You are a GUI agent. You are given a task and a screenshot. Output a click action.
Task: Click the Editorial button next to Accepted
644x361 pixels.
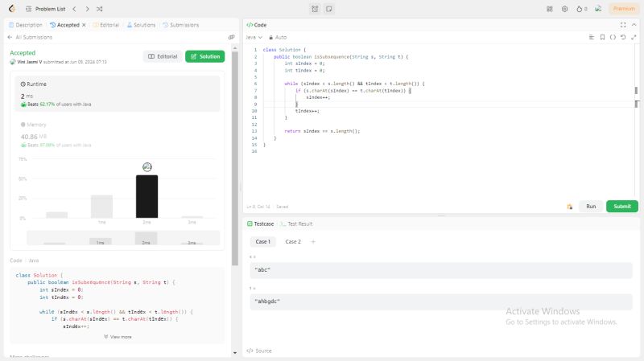(x=163, y=56)
